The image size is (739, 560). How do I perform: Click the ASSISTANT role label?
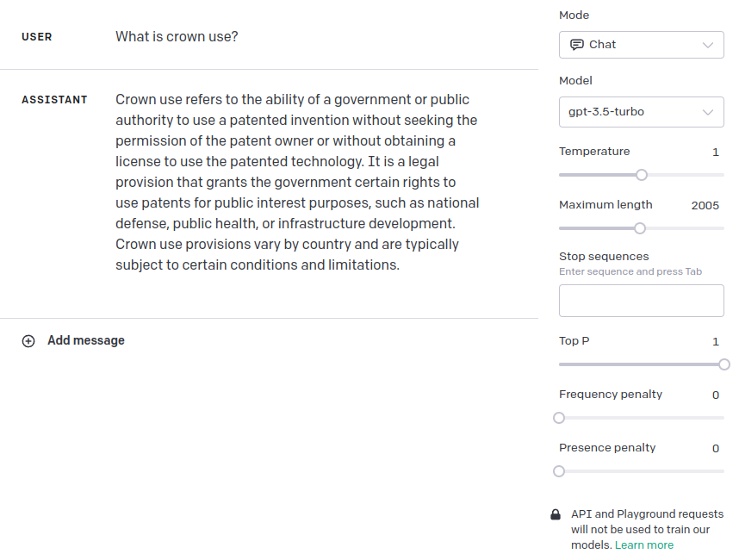54,100
